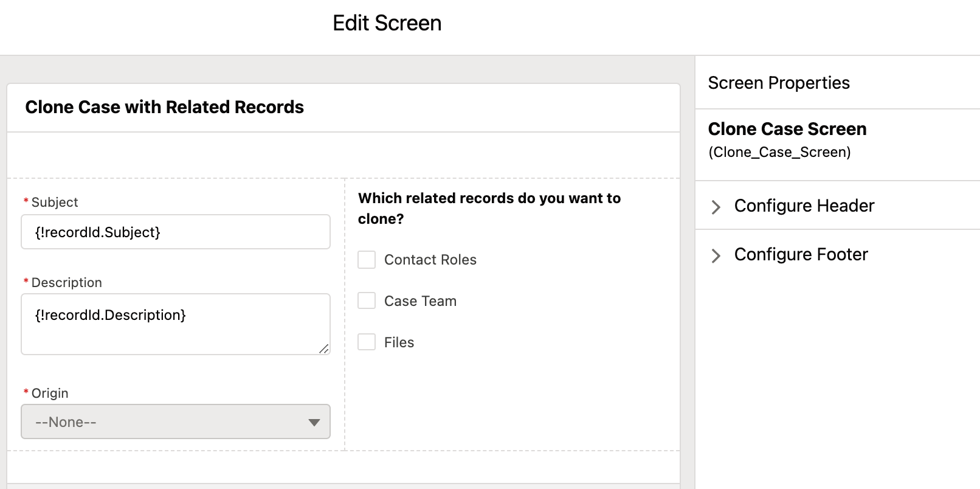980x489 pixels.
Task: Expand the Configure Header section label
Action: (804, 206)
